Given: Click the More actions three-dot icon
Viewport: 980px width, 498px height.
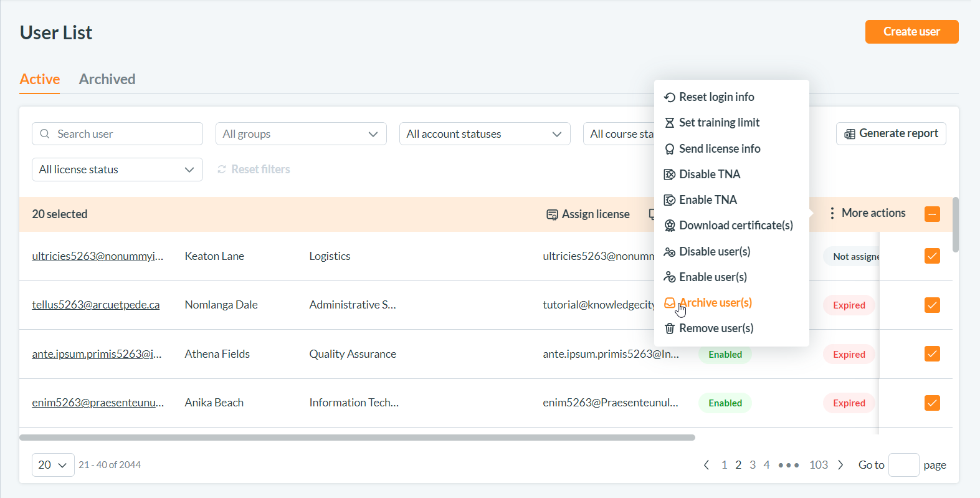Looking at the screenshot, I should 832,213.
